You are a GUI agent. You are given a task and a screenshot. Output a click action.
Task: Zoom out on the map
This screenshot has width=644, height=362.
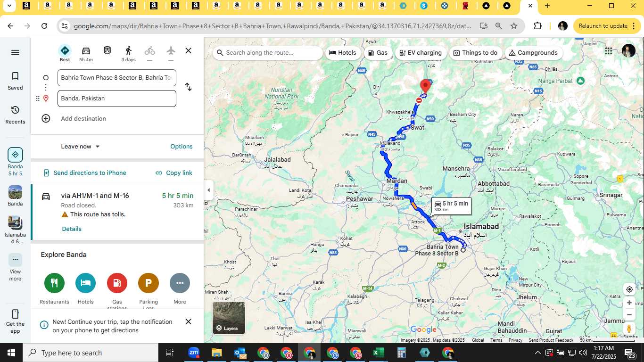629,315
